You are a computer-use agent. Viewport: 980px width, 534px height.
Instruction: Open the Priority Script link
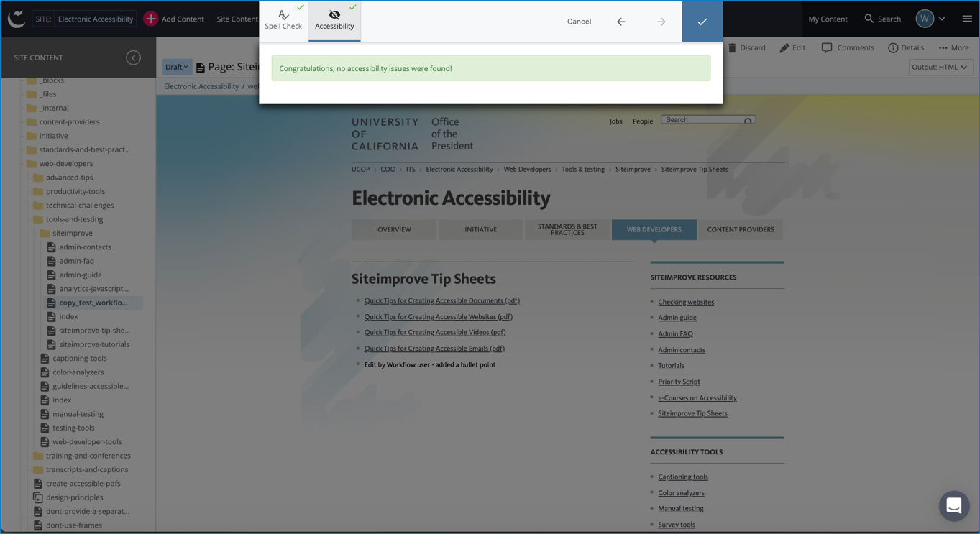pyautogui.click(x=679, y=382)
